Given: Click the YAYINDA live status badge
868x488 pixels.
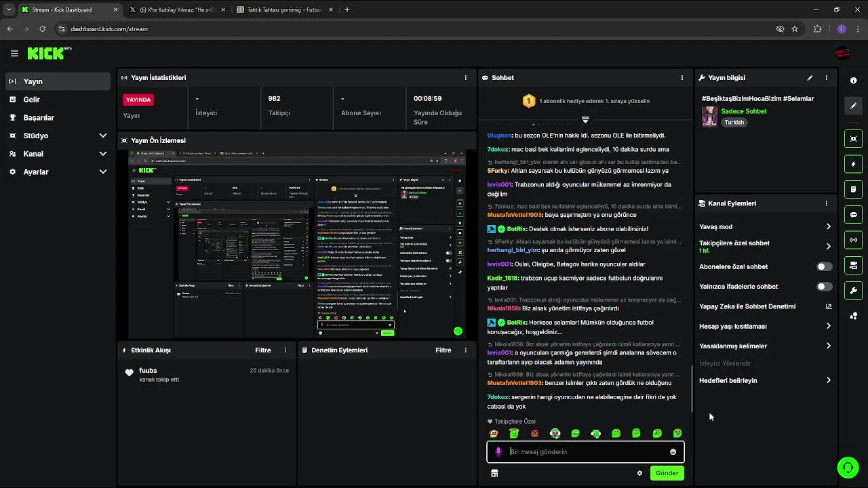Looking at the screenshot, I should (138, 100).
